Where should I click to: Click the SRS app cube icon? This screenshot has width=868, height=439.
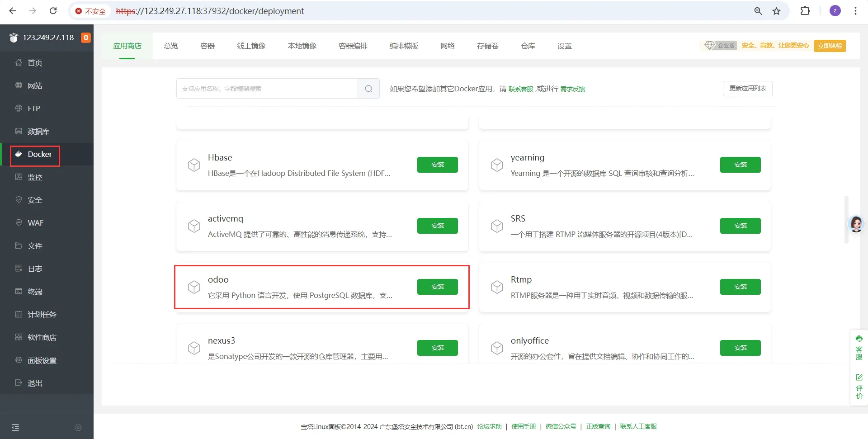click(x=497, y=226)
